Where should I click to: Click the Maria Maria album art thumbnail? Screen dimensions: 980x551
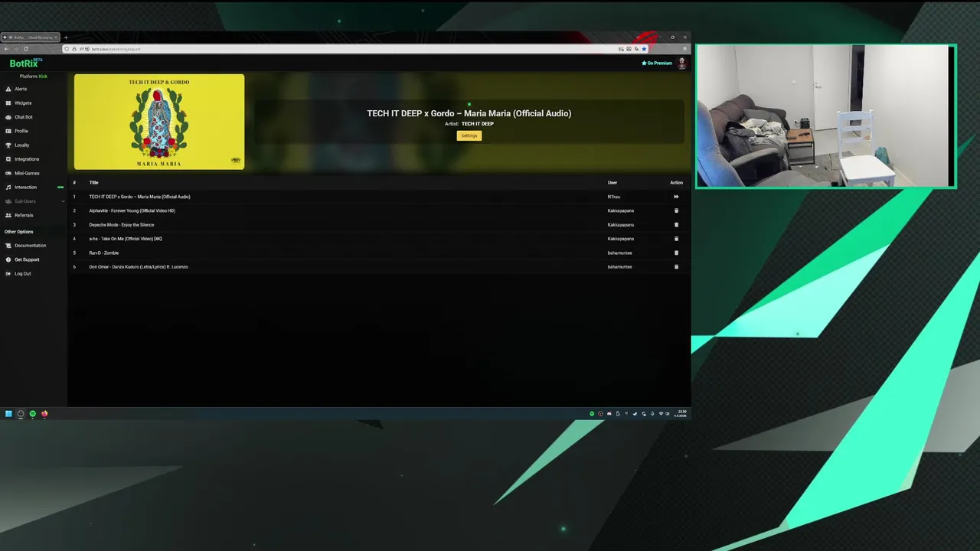pos(159,122)
